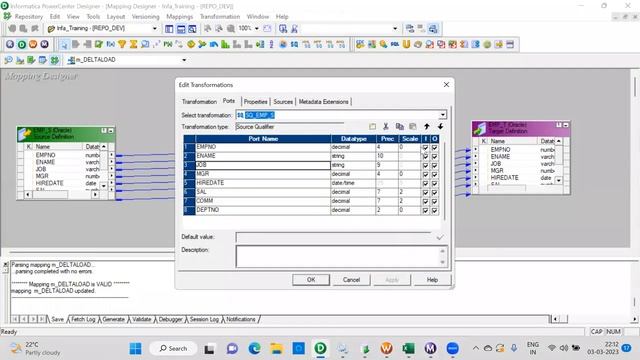Show hidden system tray icons chevron
The height and width of the screenshot is (360, 640).
point(476,348)
